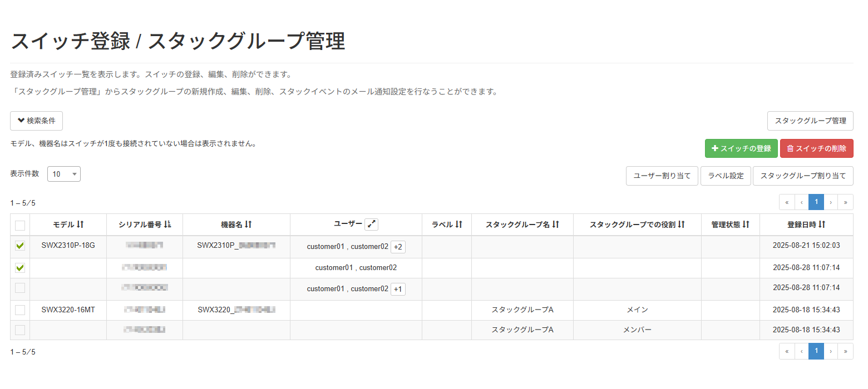Toggle the select-all checkbox in table header

(20, 225)
